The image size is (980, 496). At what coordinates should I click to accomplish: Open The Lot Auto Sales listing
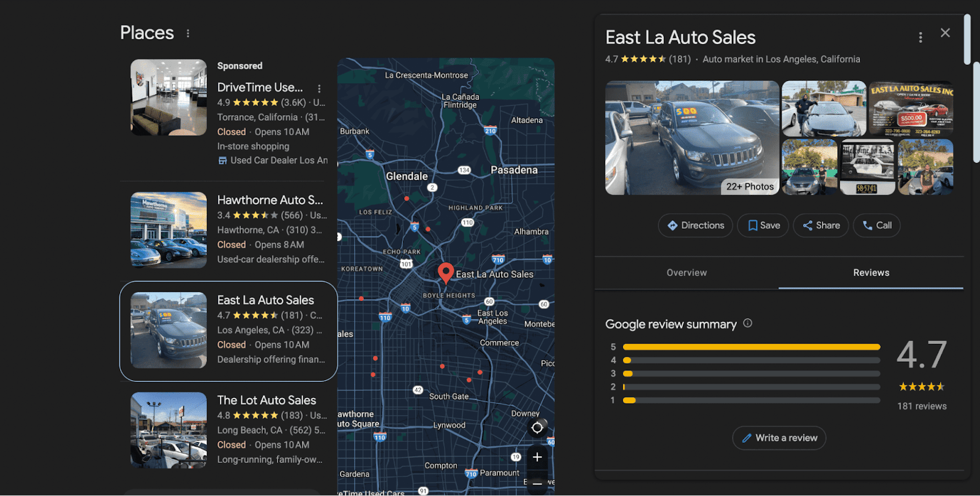pos(266,400)
